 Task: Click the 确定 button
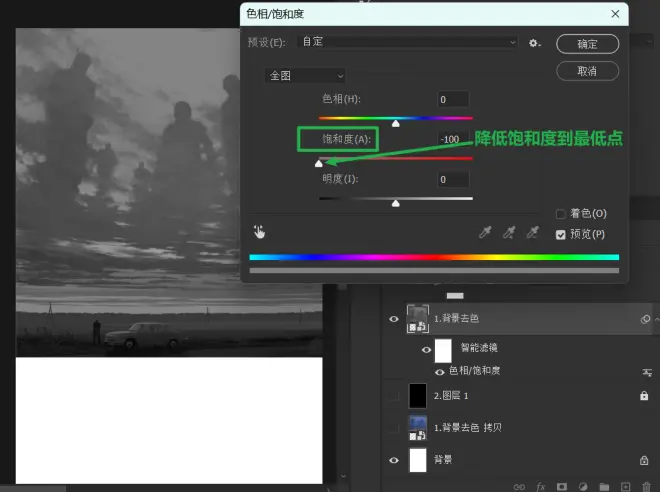click(x=588, y=44)
